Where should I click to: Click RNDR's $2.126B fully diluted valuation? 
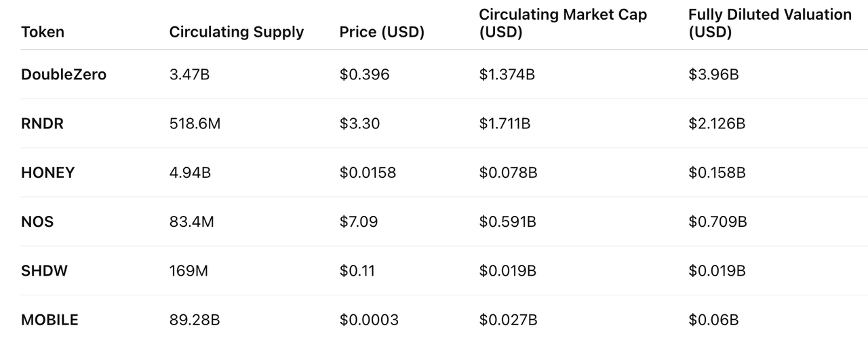point(716,124)
